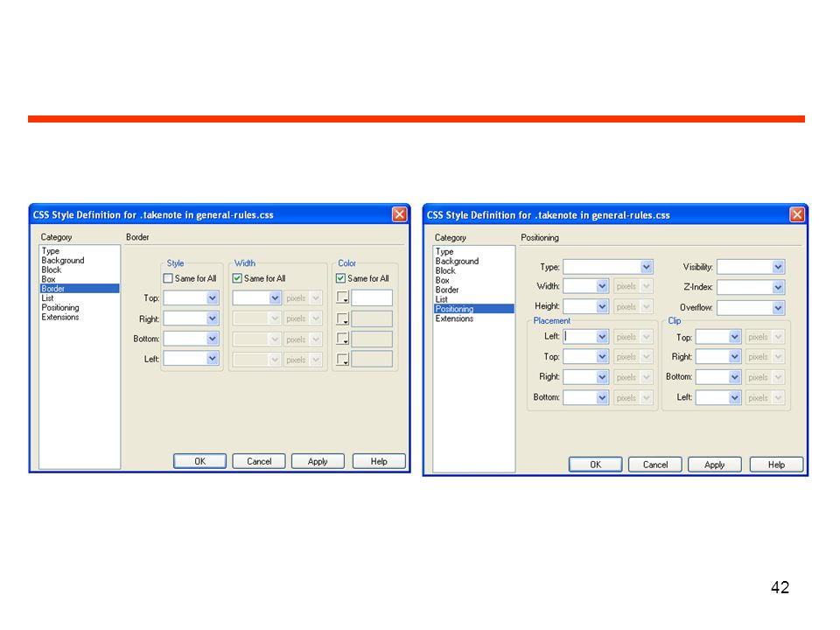Screen dimensions: 840x630
Task: Open the Z-Index dropdown
Action: pyautogui.click(x=779, y=287)
